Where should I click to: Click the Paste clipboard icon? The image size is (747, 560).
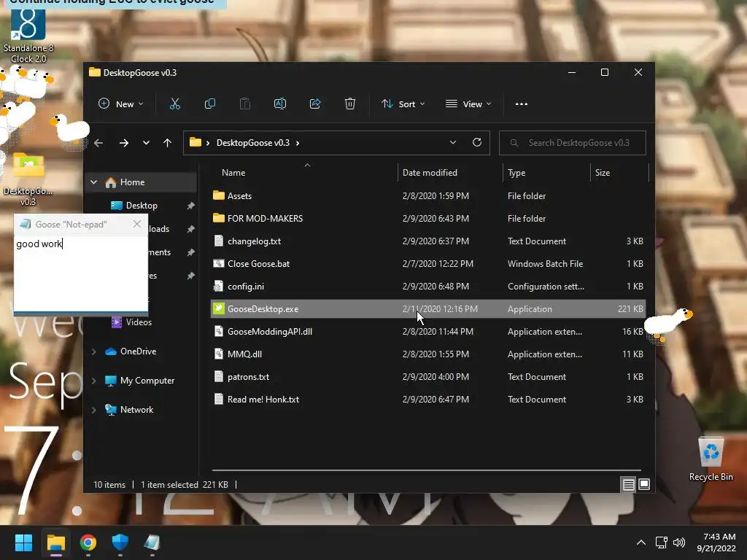coord(245,104)
